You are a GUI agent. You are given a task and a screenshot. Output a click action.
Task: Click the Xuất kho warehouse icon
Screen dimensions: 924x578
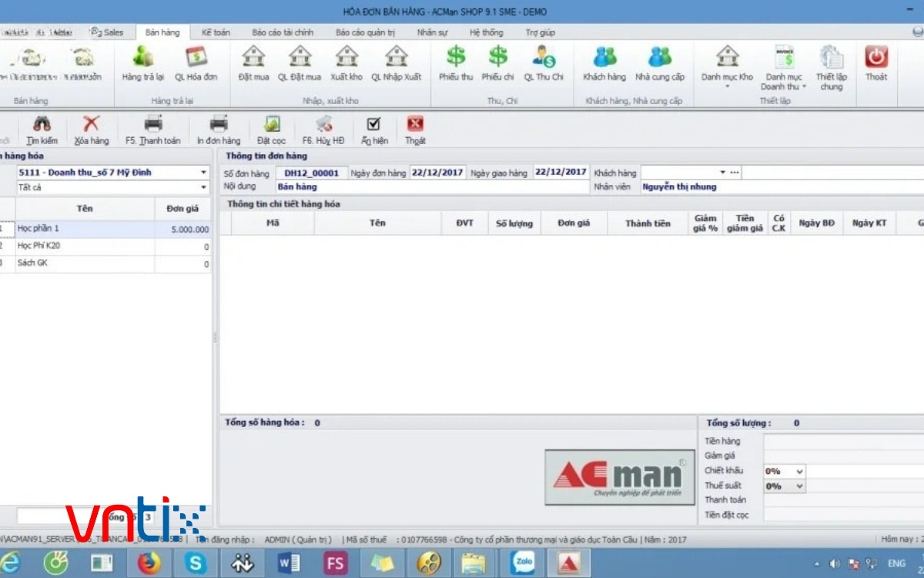click(x=346, y=58)
